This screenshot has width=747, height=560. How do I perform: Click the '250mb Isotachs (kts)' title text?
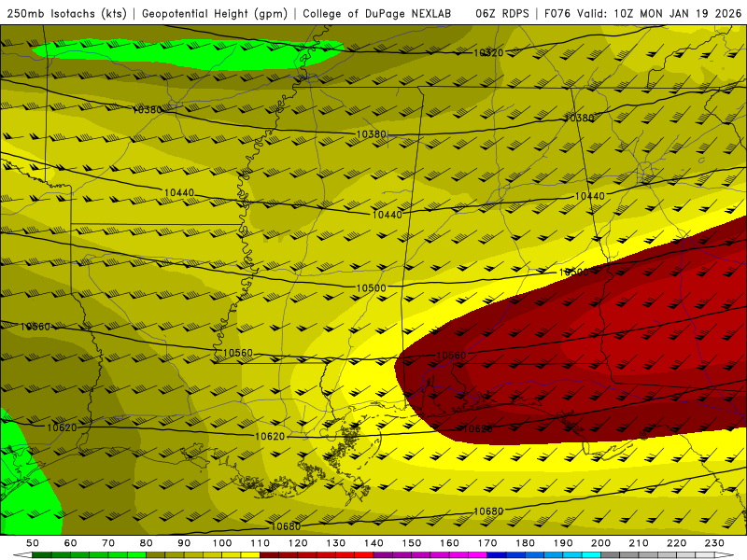(66, 14)
